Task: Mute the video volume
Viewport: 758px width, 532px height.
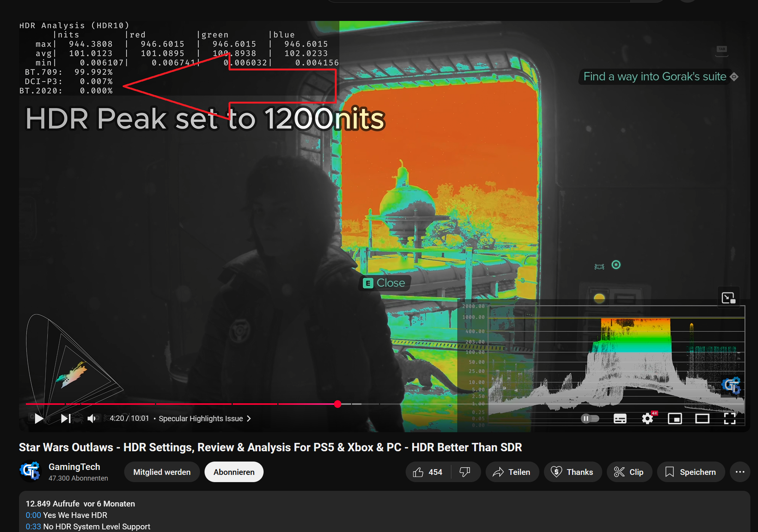Action: click(91, 419)
